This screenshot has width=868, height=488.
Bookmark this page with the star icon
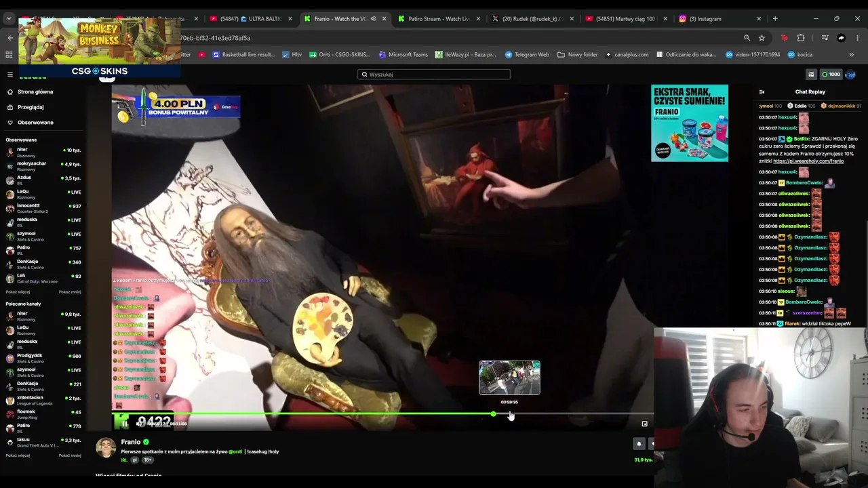click(762, 38)
